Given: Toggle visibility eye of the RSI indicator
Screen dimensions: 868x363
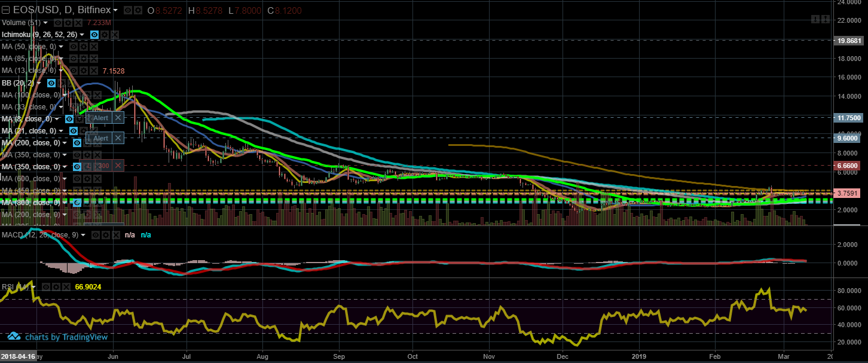Looking at the screenshot, I should click(x=46, y=287).
